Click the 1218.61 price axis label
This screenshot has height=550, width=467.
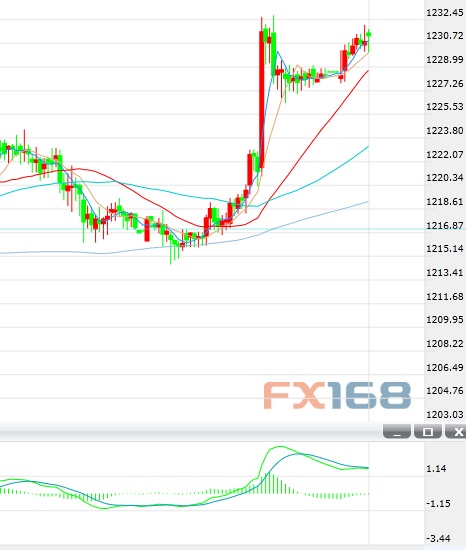click(445, 201)
